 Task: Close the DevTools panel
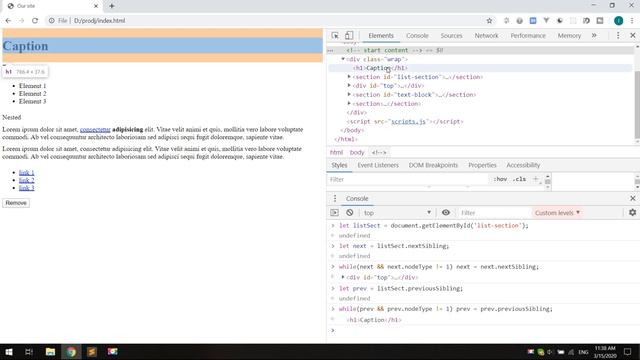coord(633,36)
